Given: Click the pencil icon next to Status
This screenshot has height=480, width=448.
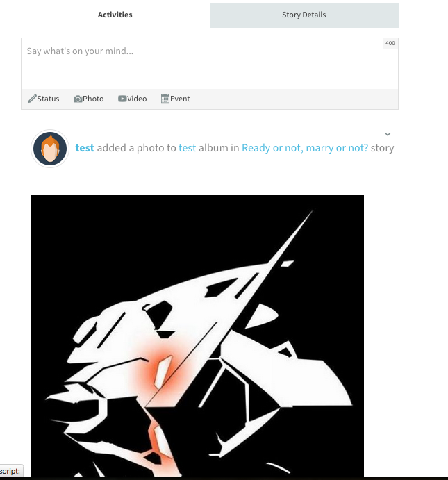Looking at the screenshot, I should 32,99.
